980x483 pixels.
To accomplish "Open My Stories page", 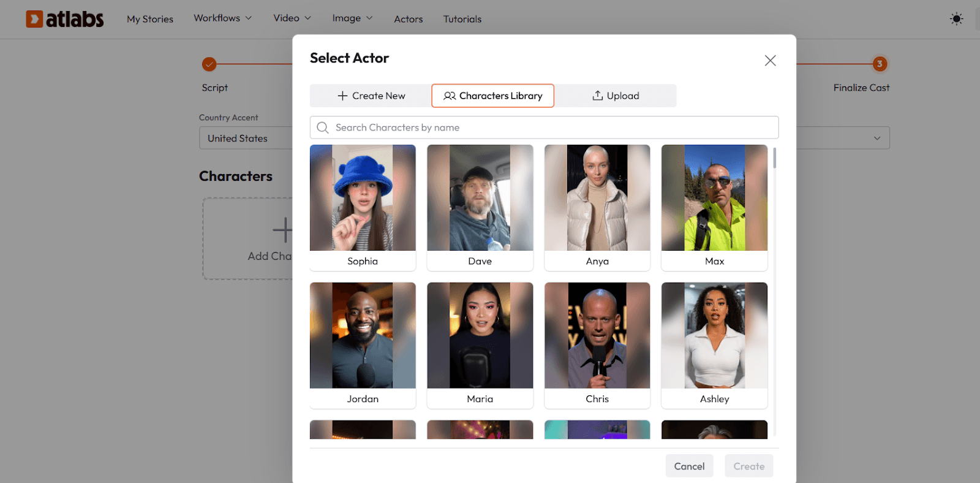I will (150, 19).
